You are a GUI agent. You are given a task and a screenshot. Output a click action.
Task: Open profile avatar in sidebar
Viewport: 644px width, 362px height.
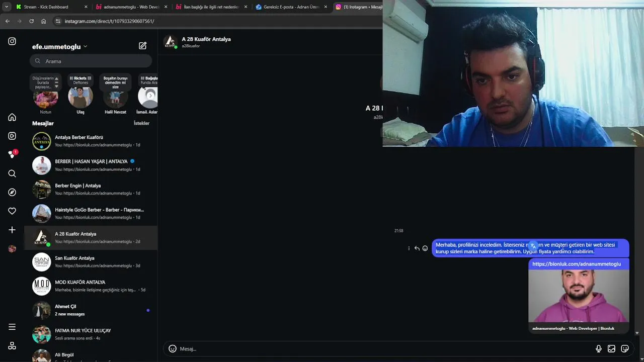click(12, 249)
